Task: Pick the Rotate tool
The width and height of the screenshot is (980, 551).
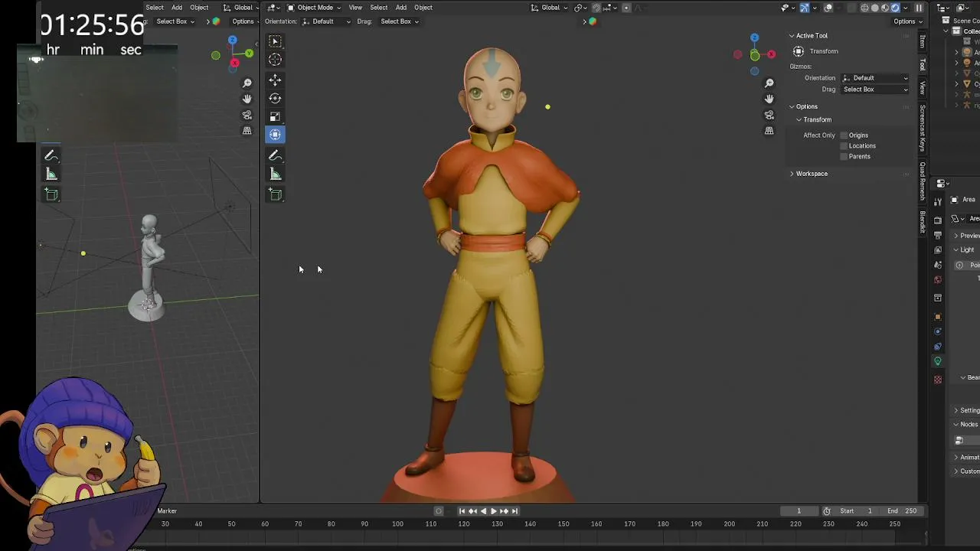Action: (275, 98)
